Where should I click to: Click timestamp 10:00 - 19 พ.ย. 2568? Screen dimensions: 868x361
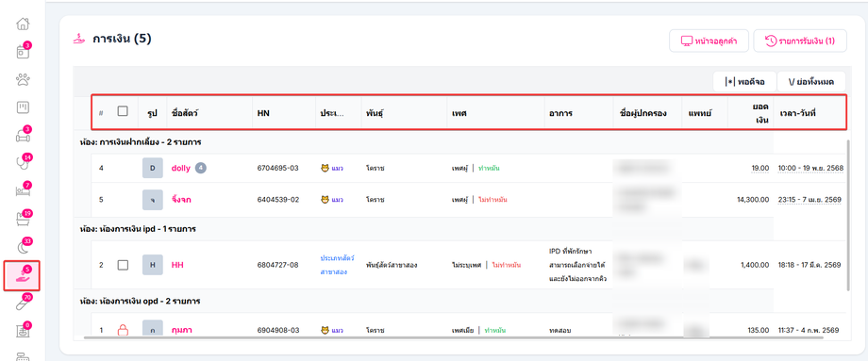(810, 168)
